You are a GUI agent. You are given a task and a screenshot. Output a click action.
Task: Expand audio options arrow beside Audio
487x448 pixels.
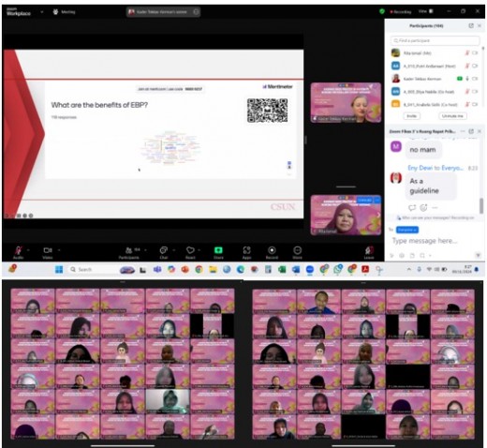click(x=28, y=250)
